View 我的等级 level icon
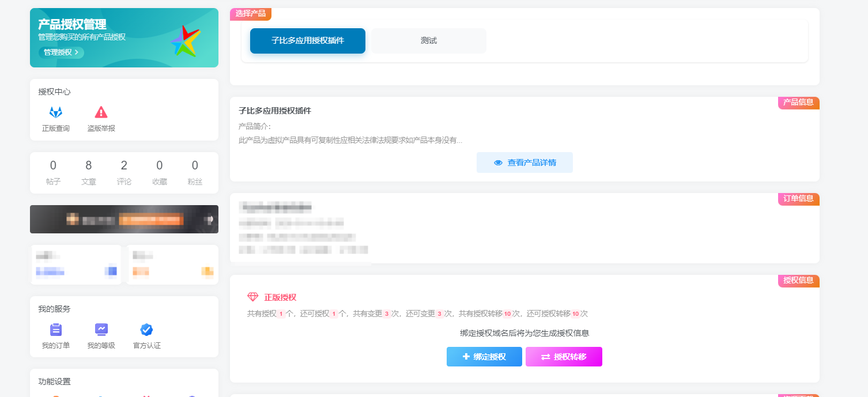868x397 pixels. tap(100, 329)
